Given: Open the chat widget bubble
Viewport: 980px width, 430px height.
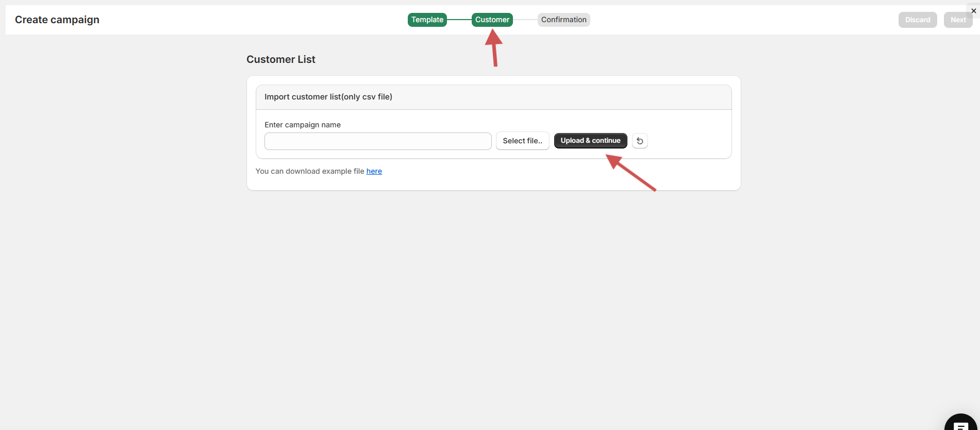Looking at the screenshot, I should click(960, 424).
